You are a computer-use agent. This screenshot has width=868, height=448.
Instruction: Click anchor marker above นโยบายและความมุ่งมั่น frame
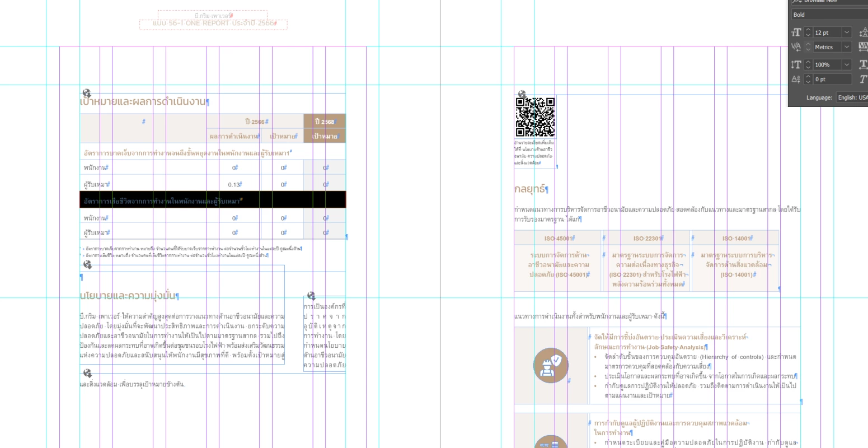(x=87, y=264)
